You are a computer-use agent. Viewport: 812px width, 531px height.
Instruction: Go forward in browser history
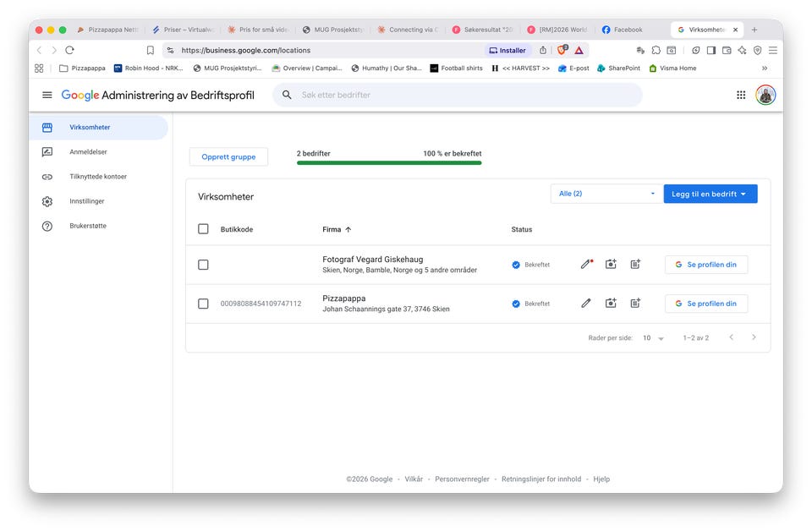(54, 50)
